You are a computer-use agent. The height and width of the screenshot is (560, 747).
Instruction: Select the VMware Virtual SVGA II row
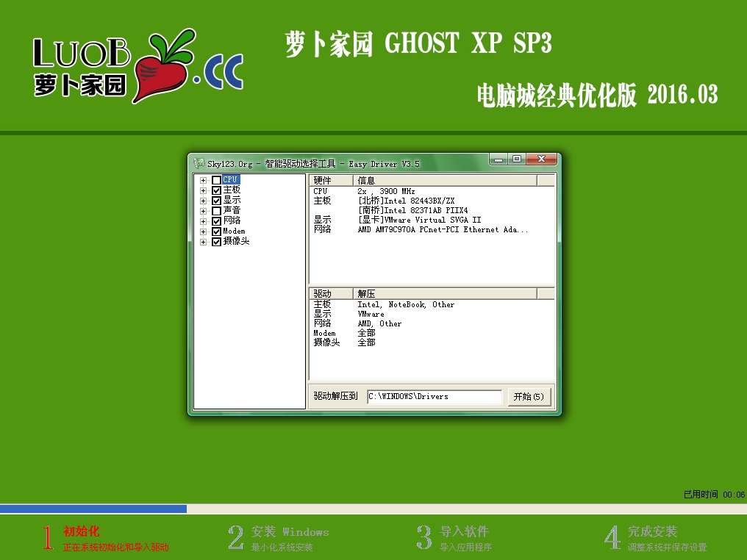[420, 220]
